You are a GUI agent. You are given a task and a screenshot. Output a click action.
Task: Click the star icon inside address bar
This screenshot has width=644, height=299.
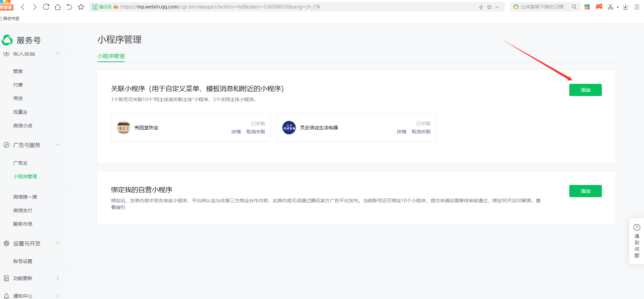(x=489, y=7)
